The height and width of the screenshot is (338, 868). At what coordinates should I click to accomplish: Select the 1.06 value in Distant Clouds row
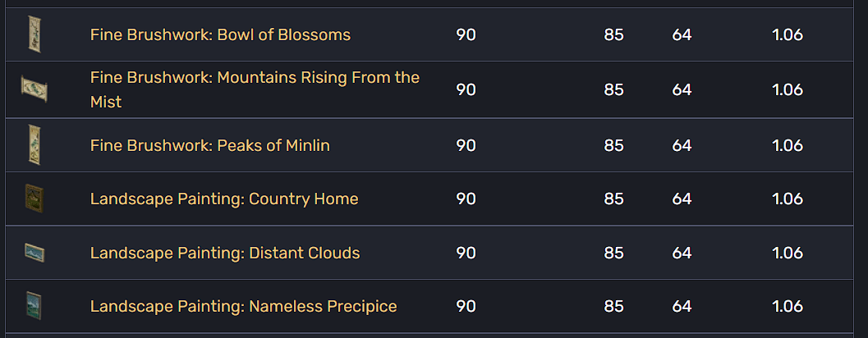(x=787, y=253)
